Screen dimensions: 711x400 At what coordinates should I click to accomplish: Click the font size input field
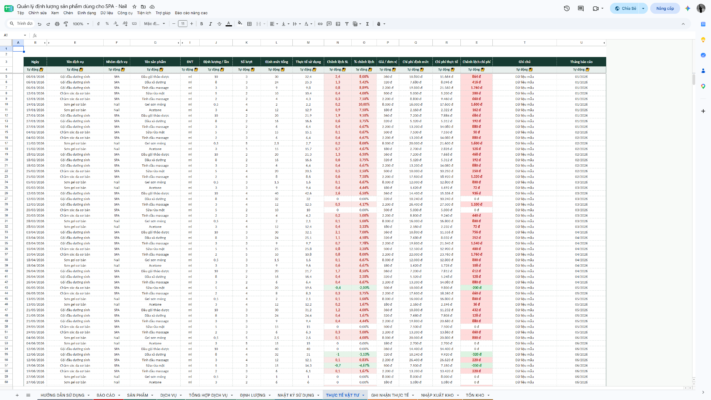pyautogui.click(x=182, y=24)
